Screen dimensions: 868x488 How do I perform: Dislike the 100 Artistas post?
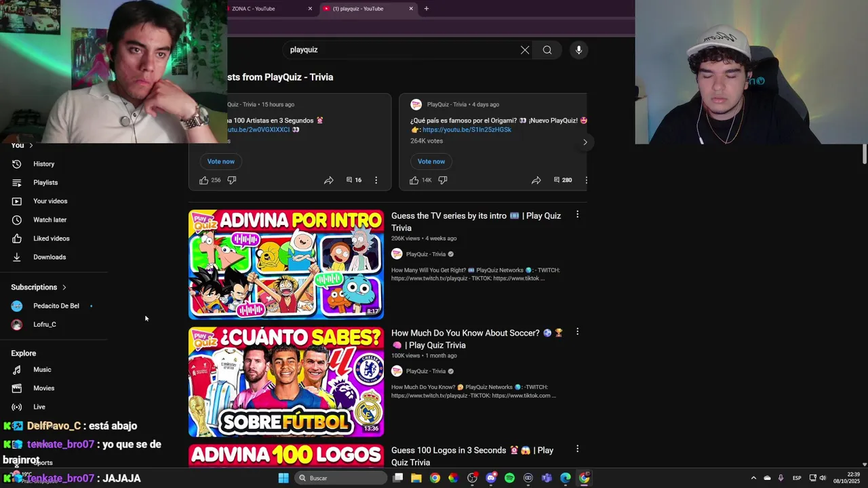(232, 180)
